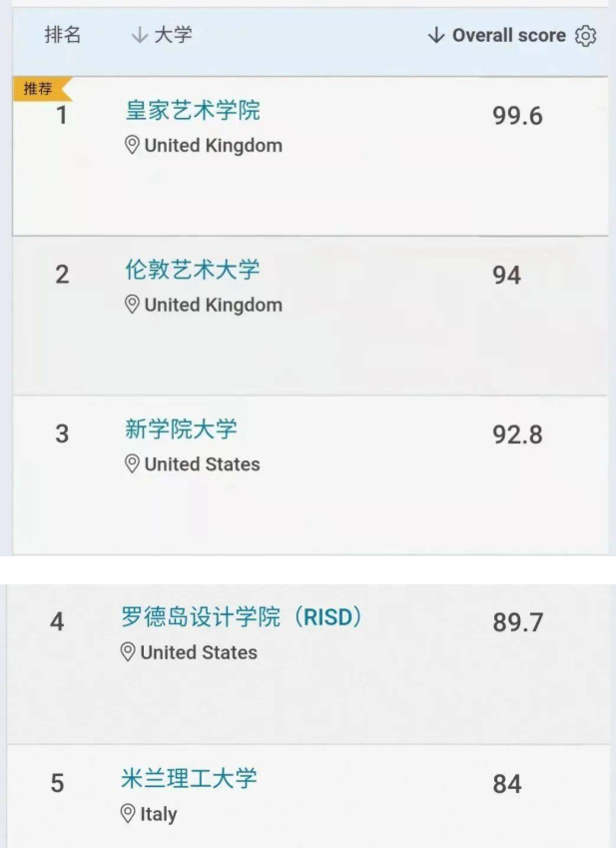Image resolution: width=616 pixels, height=848 pixels.
Task: Click the Overall score header text
Action: [509, 35]
